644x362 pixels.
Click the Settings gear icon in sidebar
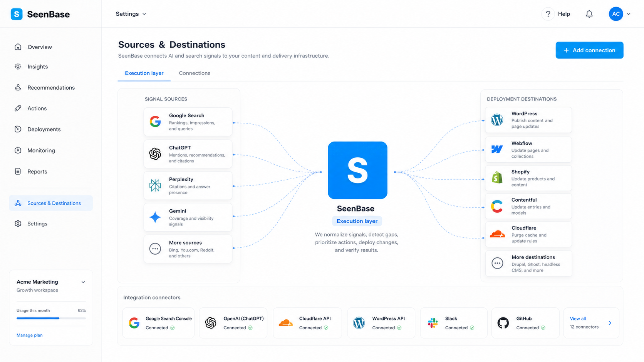(x=18, y=224)
